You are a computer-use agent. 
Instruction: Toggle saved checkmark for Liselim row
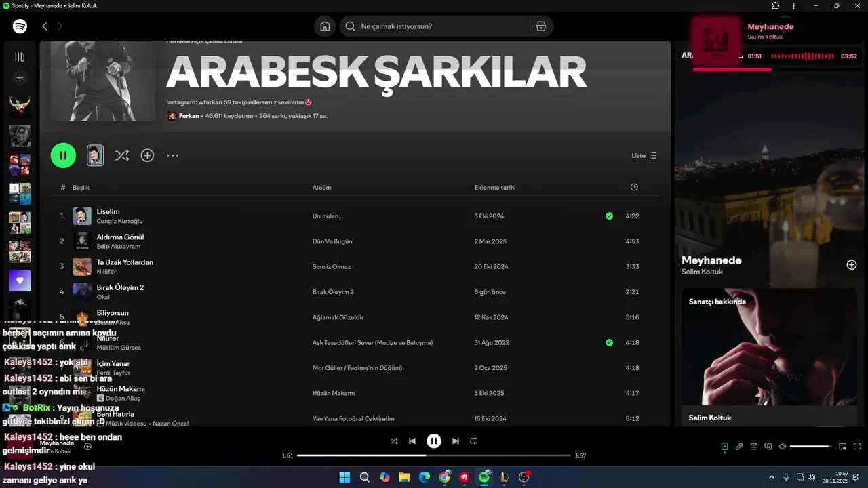click(609, 216)
